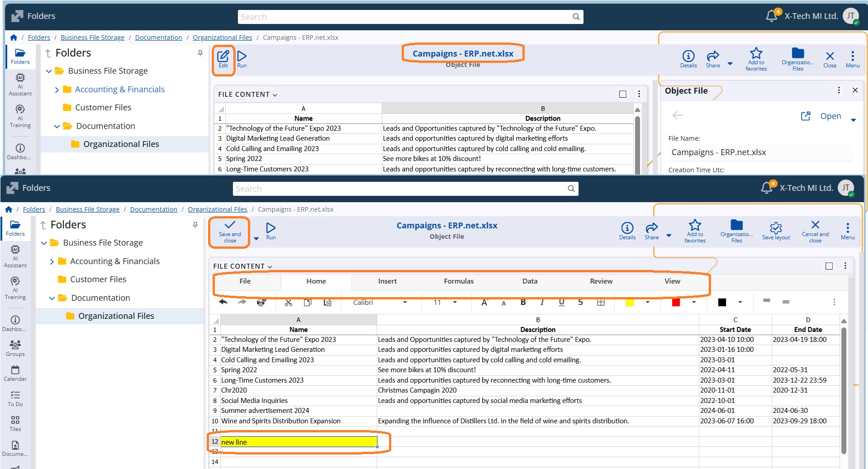Open the dropdown arrow next to Open link
The width and height of the screenshot is (868, 469).
click(854, 120)
